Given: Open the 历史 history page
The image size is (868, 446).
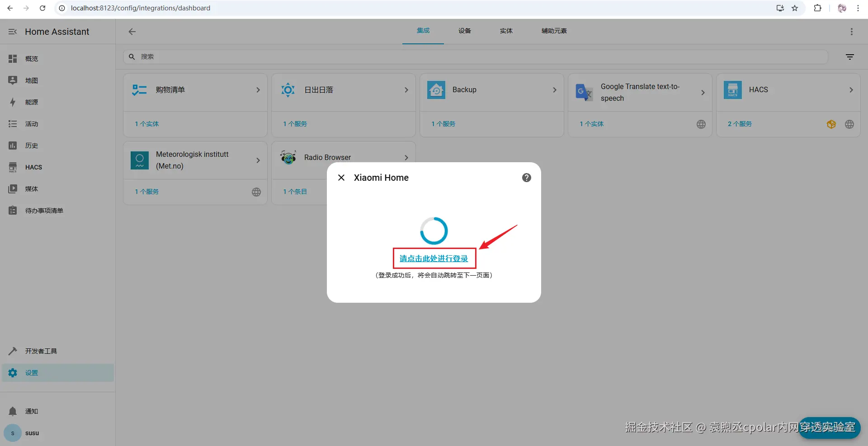Looking at the screenshot, I should click(x=57, y=146).
